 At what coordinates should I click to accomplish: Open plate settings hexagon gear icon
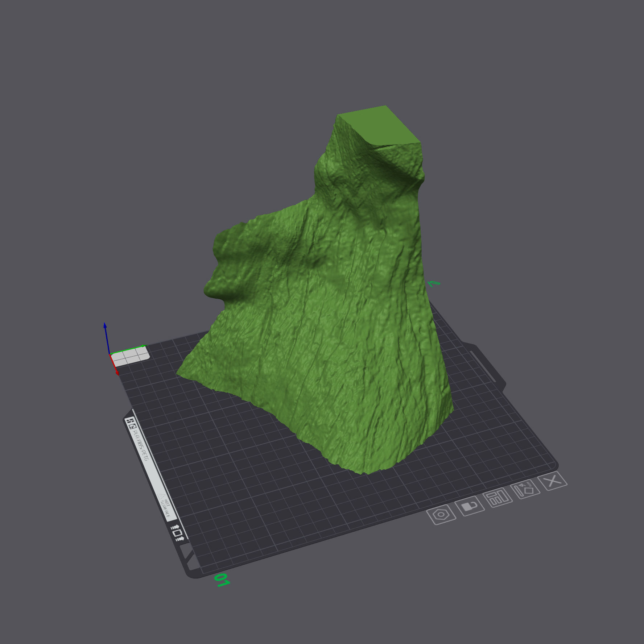pos(441,515)
